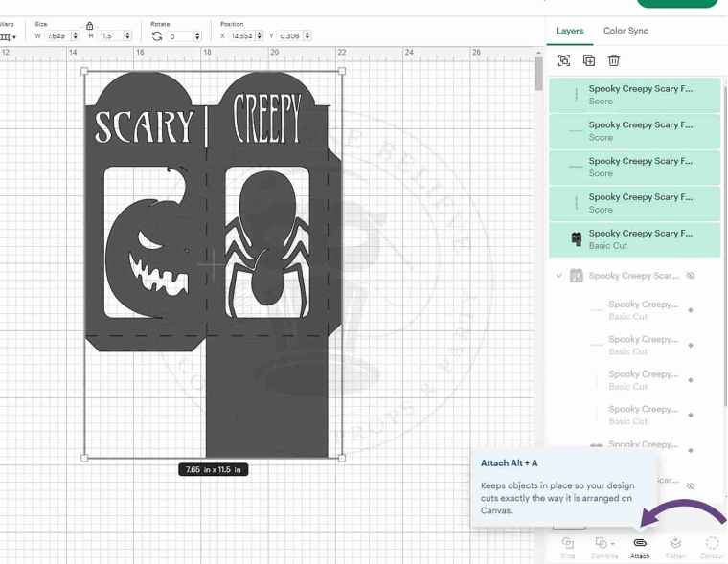
Task: Select the fourth hidden Basic Cut sublayer
Action: [x=643, y=415]
